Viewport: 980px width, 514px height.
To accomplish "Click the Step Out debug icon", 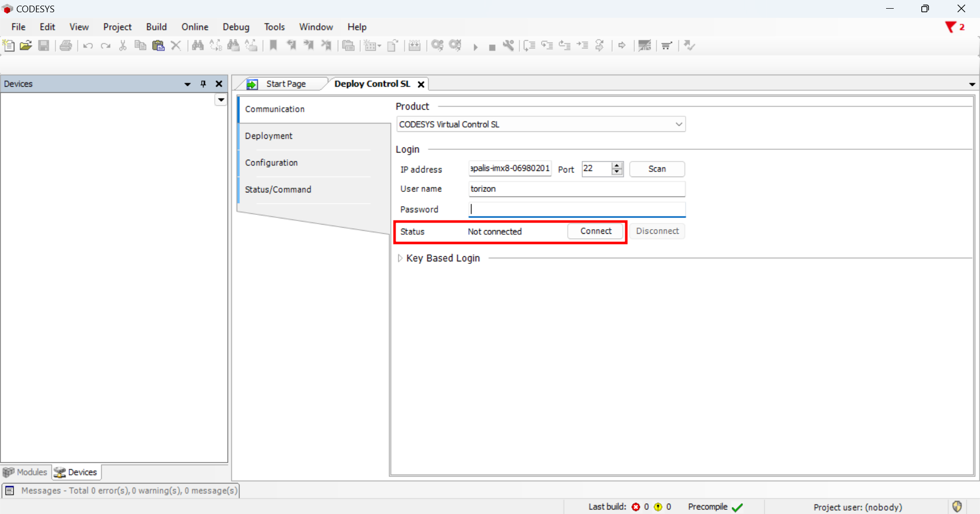I will 565,45.
